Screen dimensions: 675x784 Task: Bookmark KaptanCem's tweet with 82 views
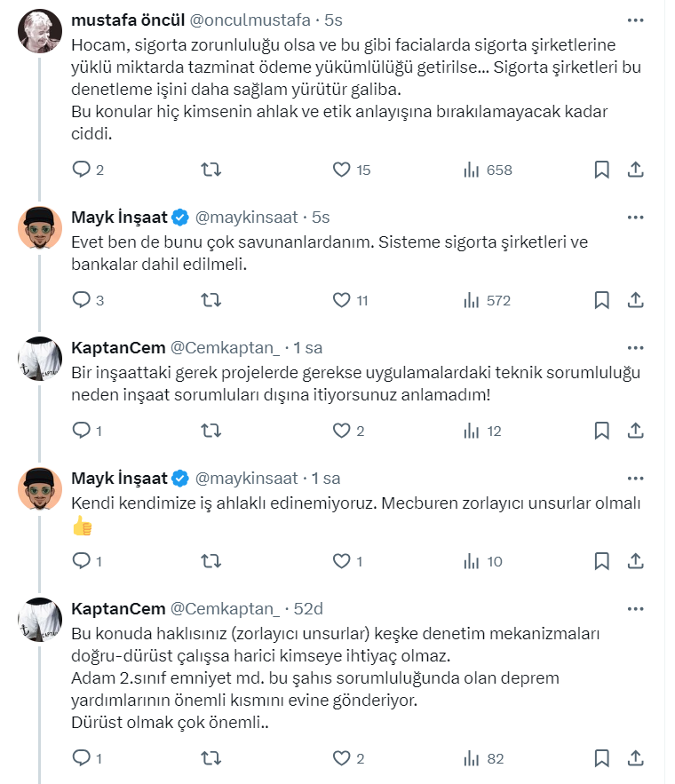click(x=601, y=758)
